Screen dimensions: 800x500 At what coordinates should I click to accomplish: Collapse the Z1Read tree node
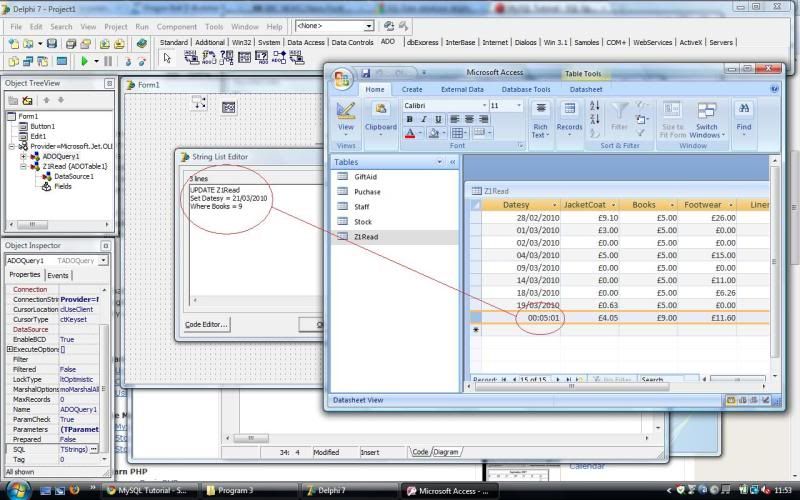23,167
